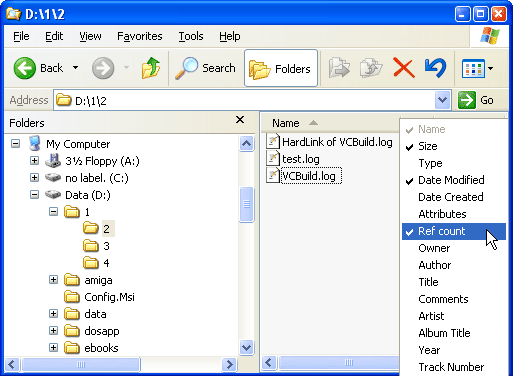The height and width of the screenshot is (376, 513).
Task: Open the File menu
Action: click(x=21, y=36)
